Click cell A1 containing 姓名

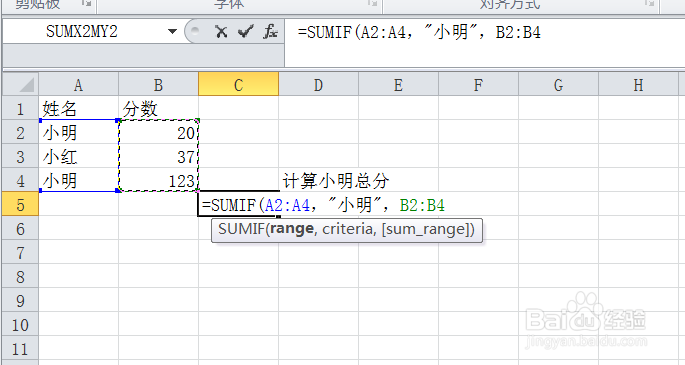(x=79, y=108)
